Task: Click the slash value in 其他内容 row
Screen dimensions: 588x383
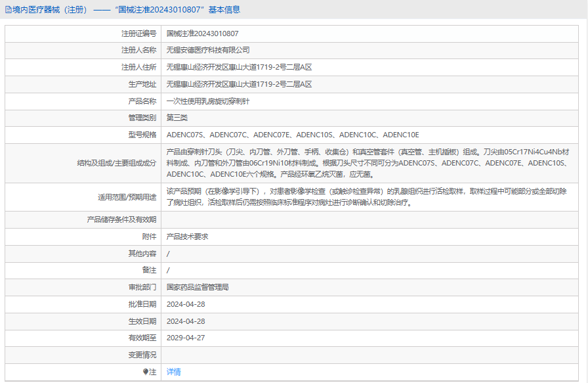Action: 168,254
